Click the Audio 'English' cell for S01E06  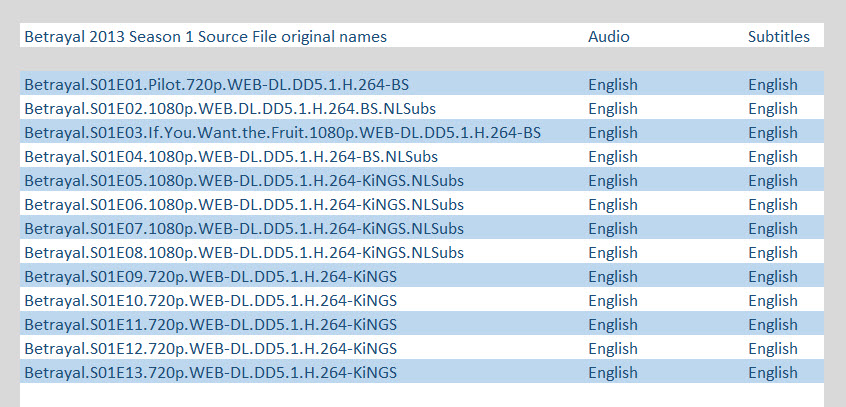tap(613, 206)
